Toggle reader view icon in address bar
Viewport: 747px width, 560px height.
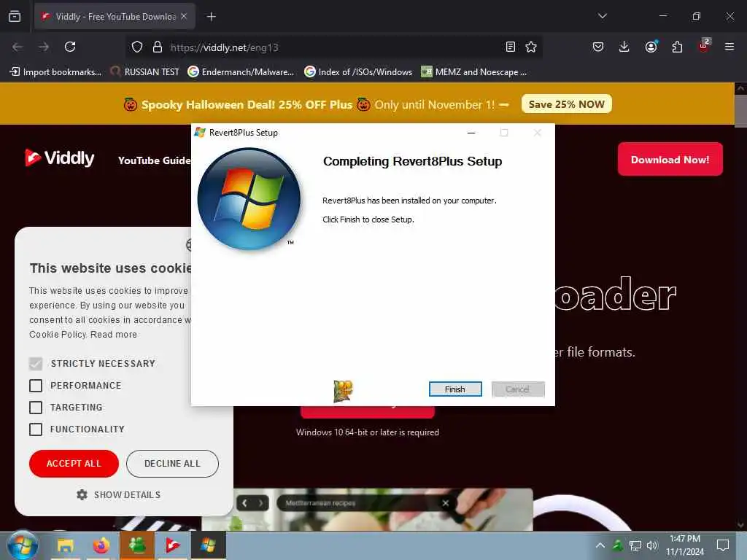pyautogui.click(x=510, y=47)
